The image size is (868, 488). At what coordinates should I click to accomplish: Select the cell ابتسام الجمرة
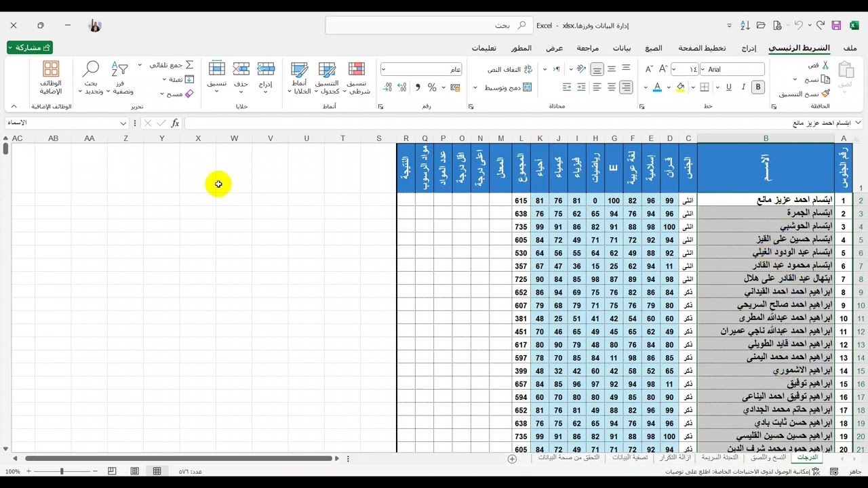[x=766, y=213]
